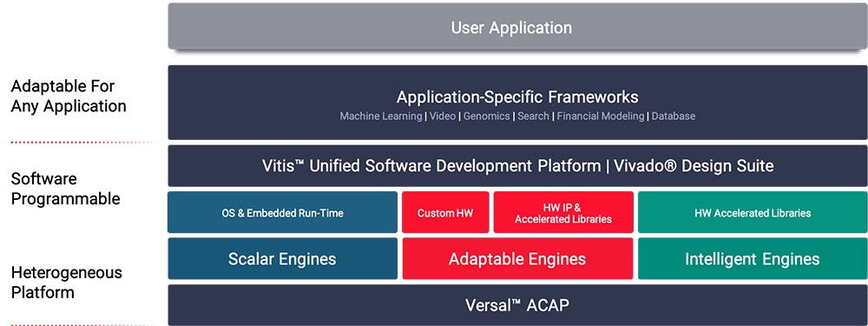Click the Video framework text
This screenshot has width=868, height=326.
pyautogui.click(x=442, y=116)
